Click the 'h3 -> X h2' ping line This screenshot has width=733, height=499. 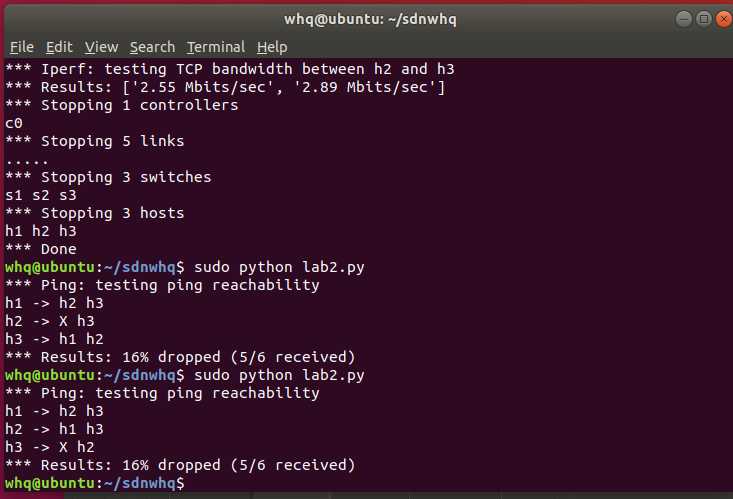coord(50,448)
